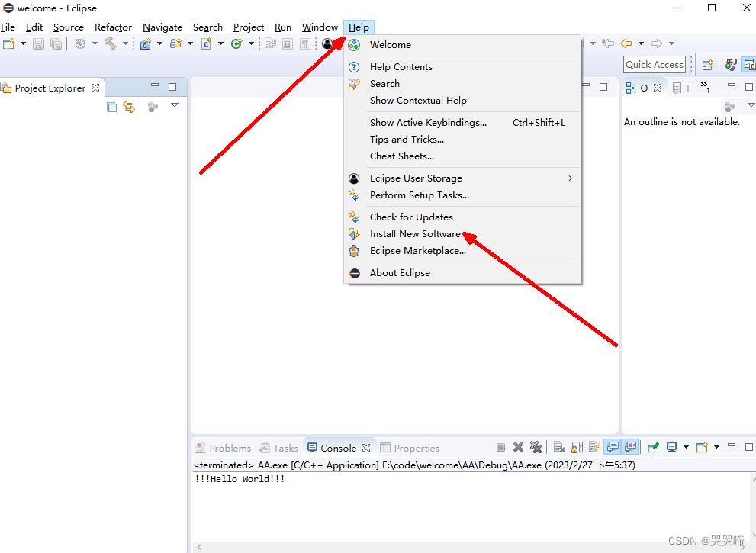Click the Last Edit Location icon
756x553 pixels.
609,43
